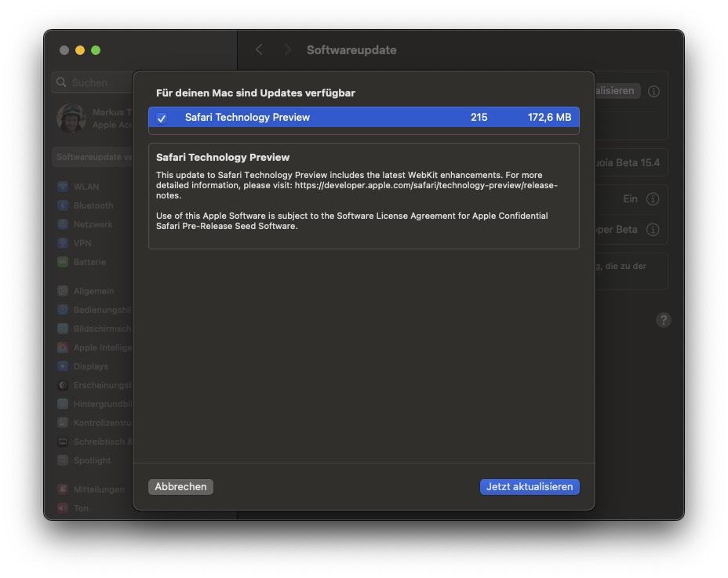Open the Bildschirm… sidebar icon below Bedienungshilfen
This screenshot has width=728, height=578.
pyautogui.click(x=63, y=329)
